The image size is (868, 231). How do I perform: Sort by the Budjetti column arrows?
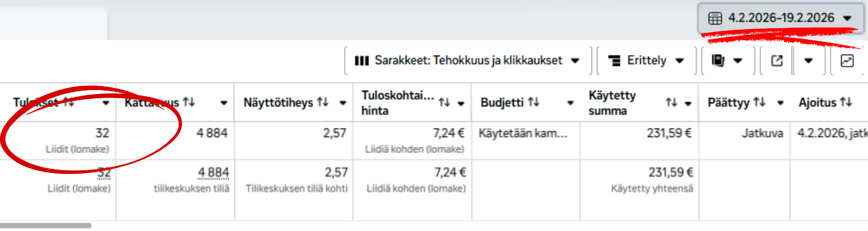pos(534,102)
